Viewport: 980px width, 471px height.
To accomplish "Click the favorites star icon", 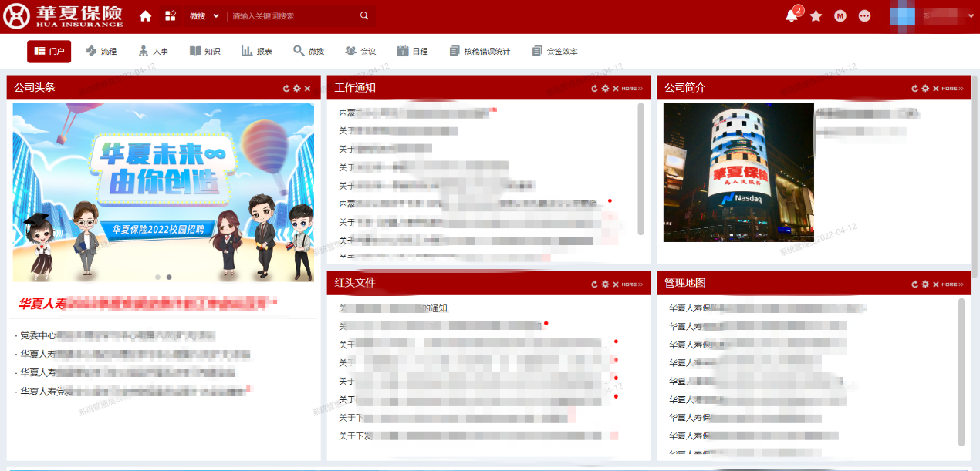I will click(816, 16).
